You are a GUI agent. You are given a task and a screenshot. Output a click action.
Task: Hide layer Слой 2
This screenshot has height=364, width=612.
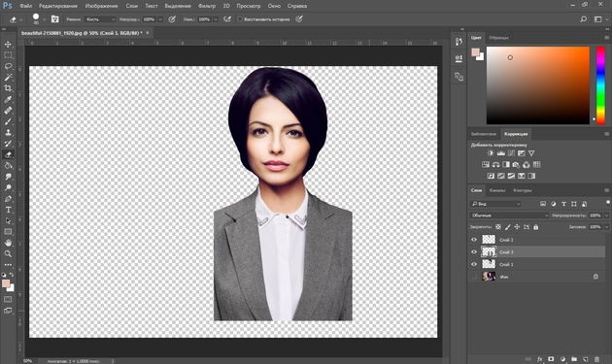[474, 240]
